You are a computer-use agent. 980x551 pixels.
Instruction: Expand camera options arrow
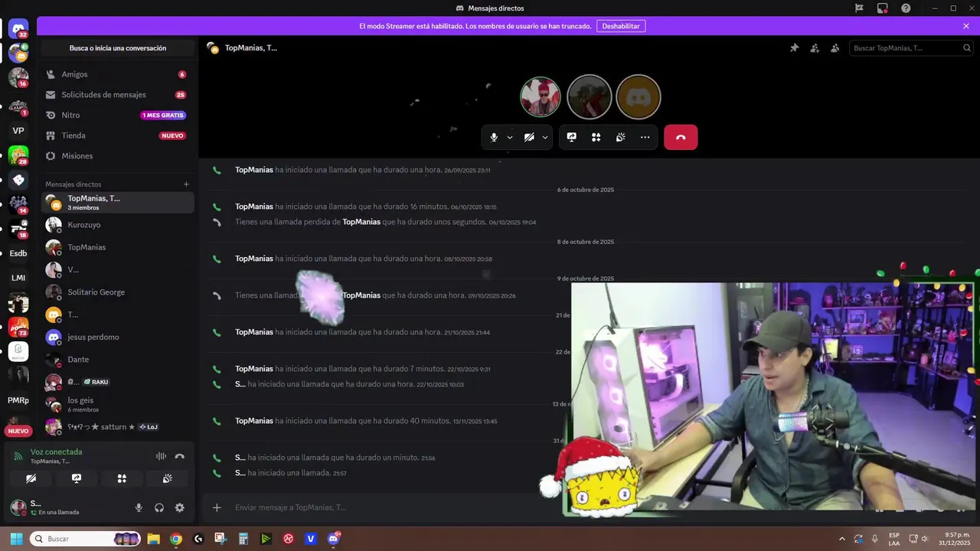click(545, 137)
